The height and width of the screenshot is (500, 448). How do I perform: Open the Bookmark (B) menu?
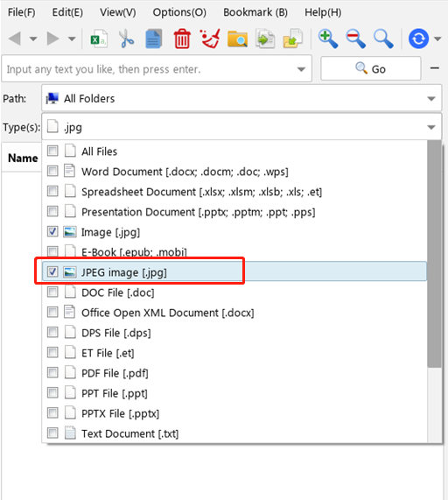pos(255,12)
